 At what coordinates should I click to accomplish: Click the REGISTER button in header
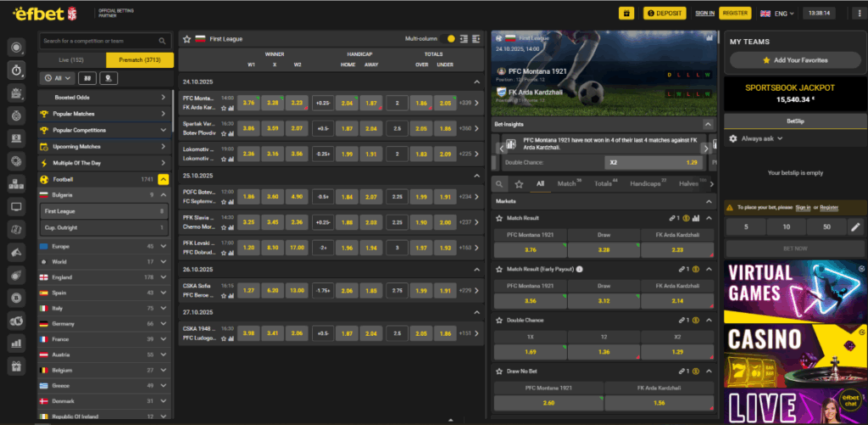[x=735, y=13]
